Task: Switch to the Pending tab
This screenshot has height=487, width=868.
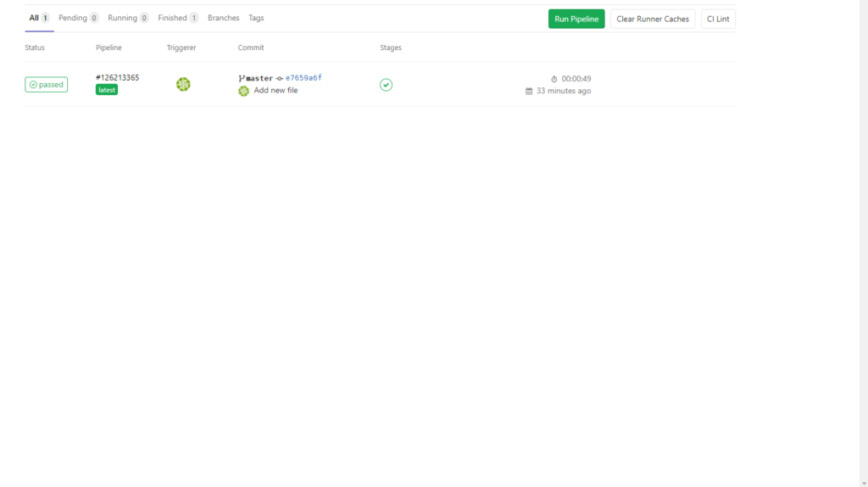Action: coord(78,18)
